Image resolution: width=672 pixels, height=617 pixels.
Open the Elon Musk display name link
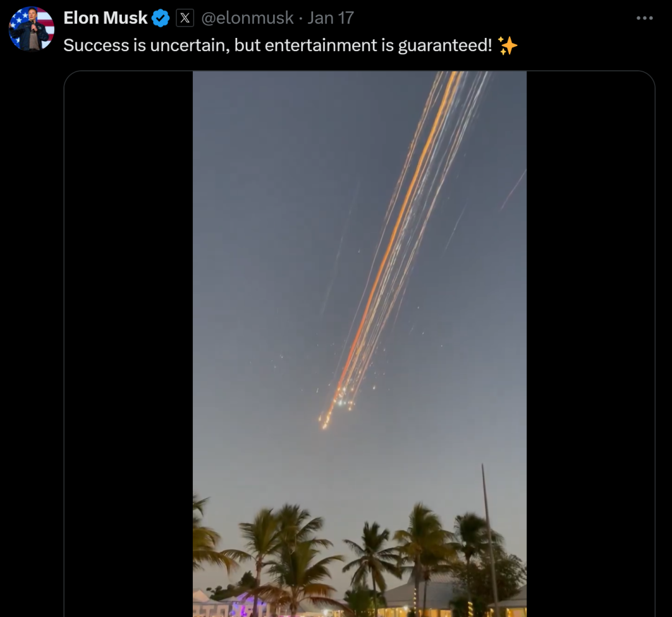pyautogui.click(x=105, y=18)
